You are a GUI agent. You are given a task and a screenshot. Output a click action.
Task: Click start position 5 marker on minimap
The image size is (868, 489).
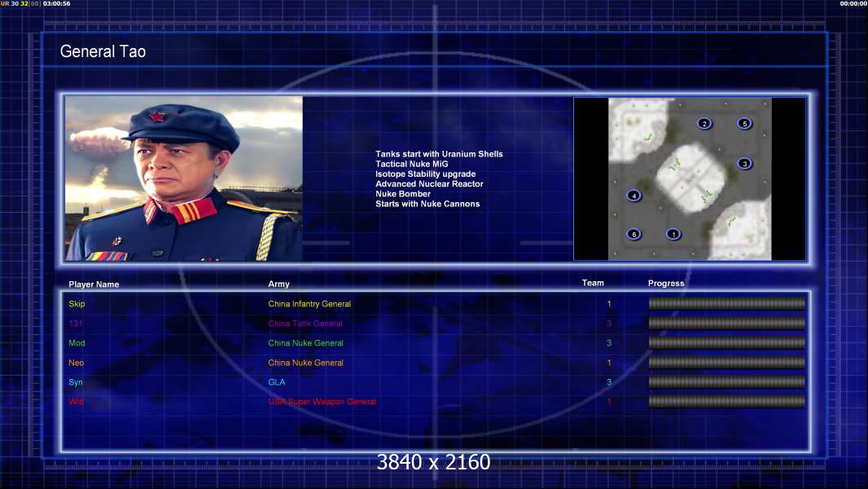pyautogui.click(x=744, y=124)
